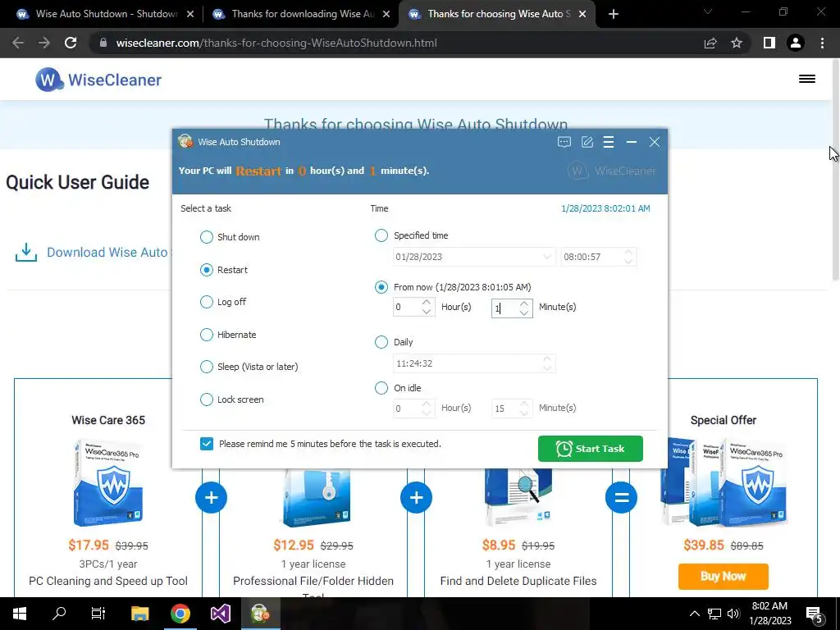840x630 pixels.
Task: Select the Shut down task option
Action: [x=206, y=237]
